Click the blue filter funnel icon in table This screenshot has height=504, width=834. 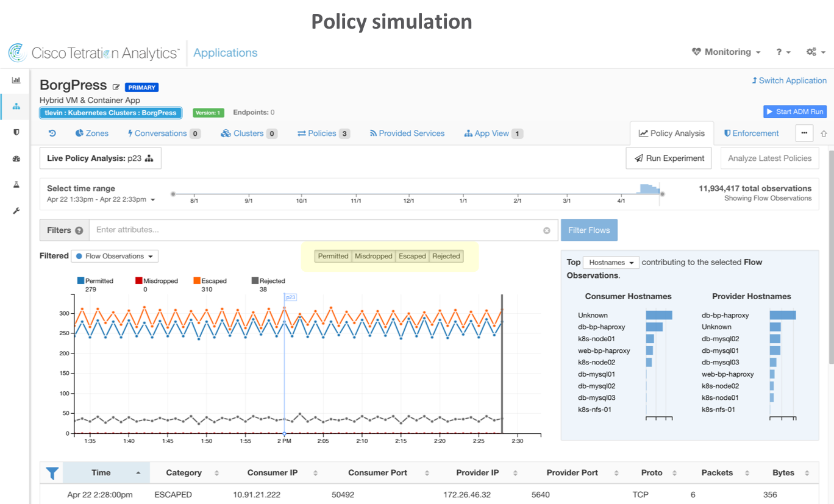52,473
